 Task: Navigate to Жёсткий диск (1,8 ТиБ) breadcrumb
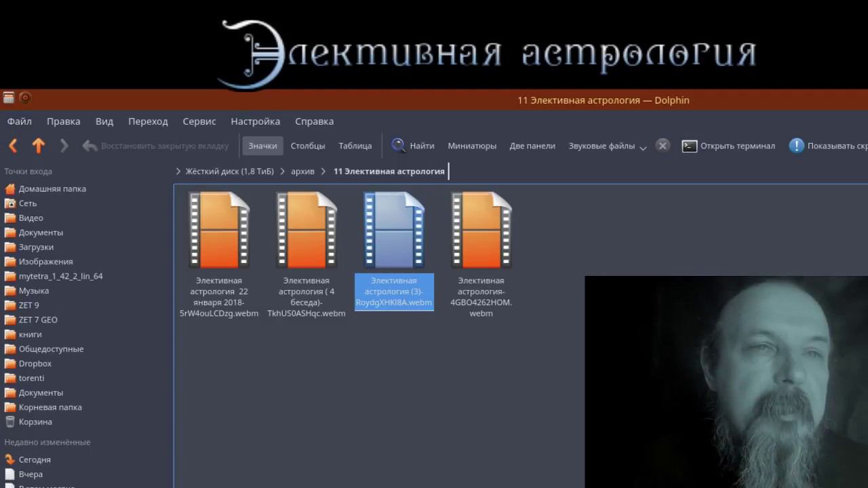230,171
